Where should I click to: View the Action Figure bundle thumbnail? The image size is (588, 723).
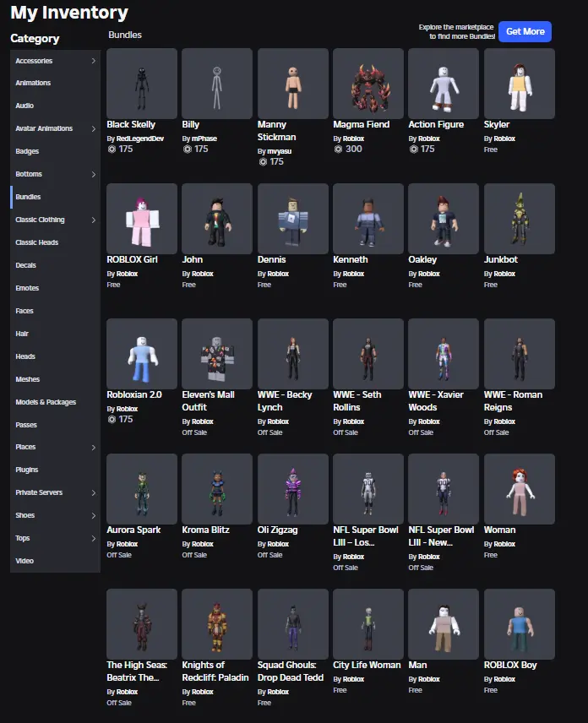444,84
